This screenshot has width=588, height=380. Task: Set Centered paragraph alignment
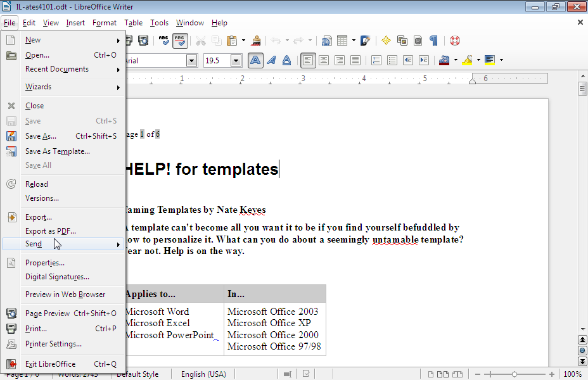click(x=324, y=60)
